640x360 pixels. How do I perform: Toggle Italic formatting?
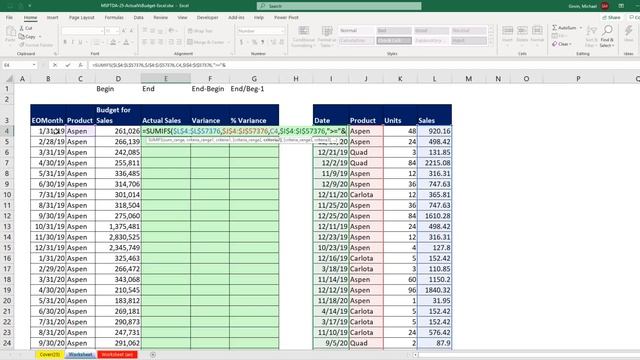click(73, 42)
